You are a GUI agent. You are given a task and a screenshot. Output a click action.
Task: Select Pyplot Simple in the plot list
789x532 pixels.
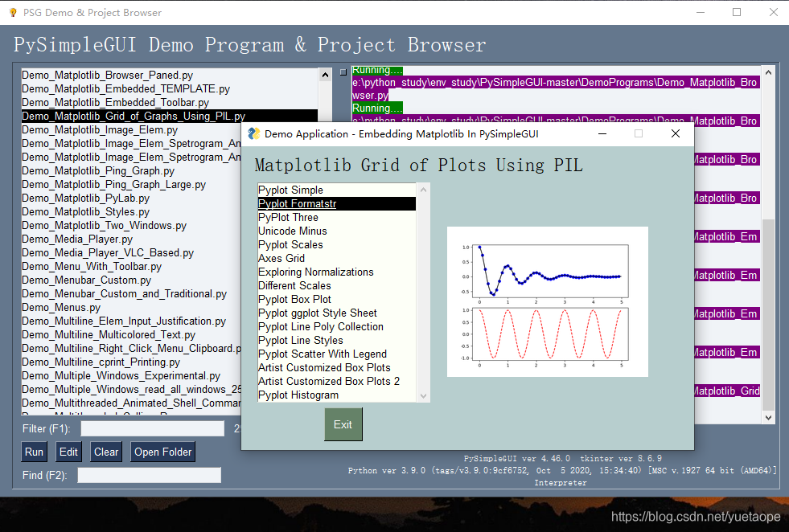click(x=337, y=190)
